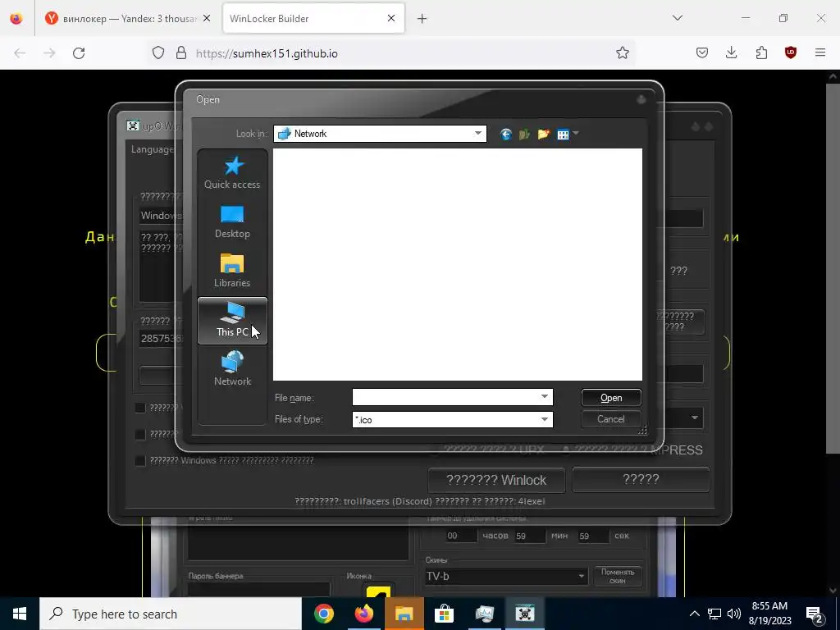Open the notification center icon
This screenshot has height=630, width=840.
click(x=815, y=614)
